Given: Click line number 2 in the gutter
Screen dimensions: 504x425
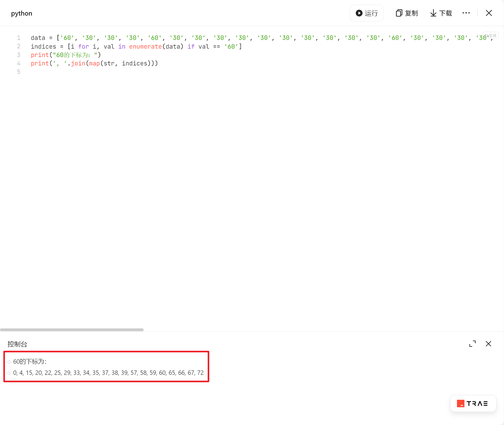Looking at the screenshot, I should [x=19, y=46].
